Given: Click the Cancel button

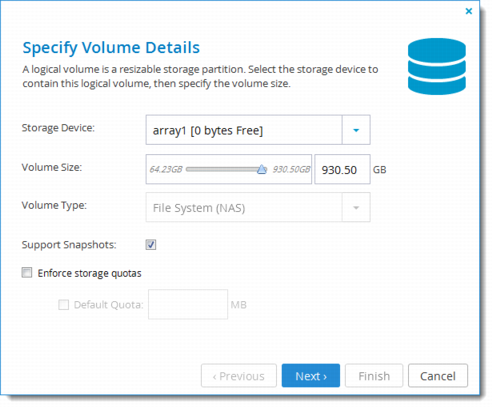Looking at the screenshot, I should tap(438, 376).
